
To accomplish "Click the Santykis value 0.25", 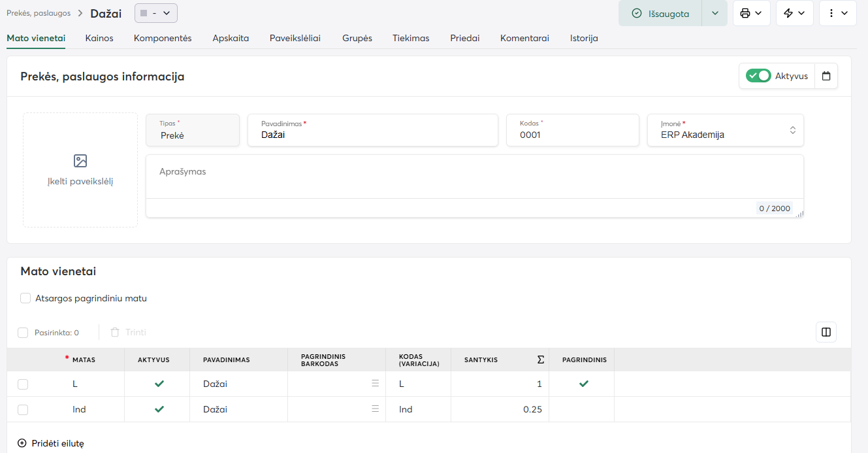I will coord(532,409).
